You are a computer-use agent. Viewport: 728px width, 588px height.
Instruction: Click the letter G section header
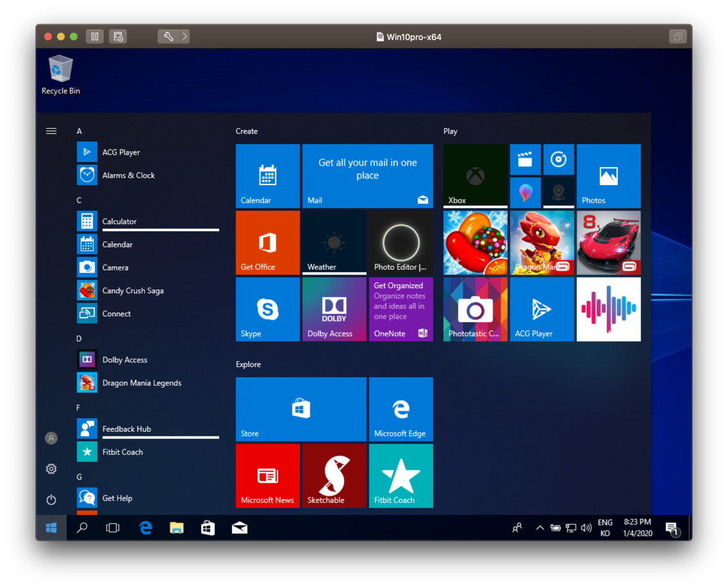point(79,477)
